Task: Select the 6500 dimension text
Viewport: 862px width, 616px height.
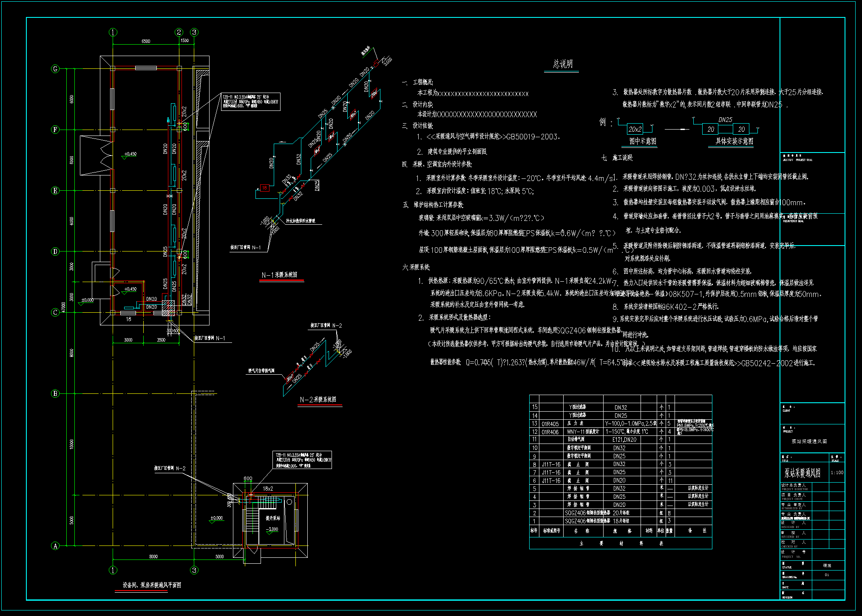Action: click(146, 41)
